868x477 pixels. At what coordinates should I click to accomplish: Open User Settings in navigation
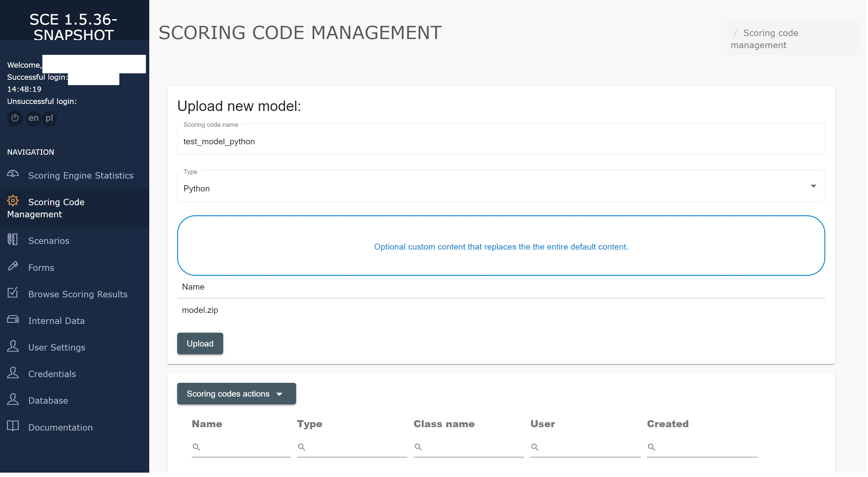56,348
